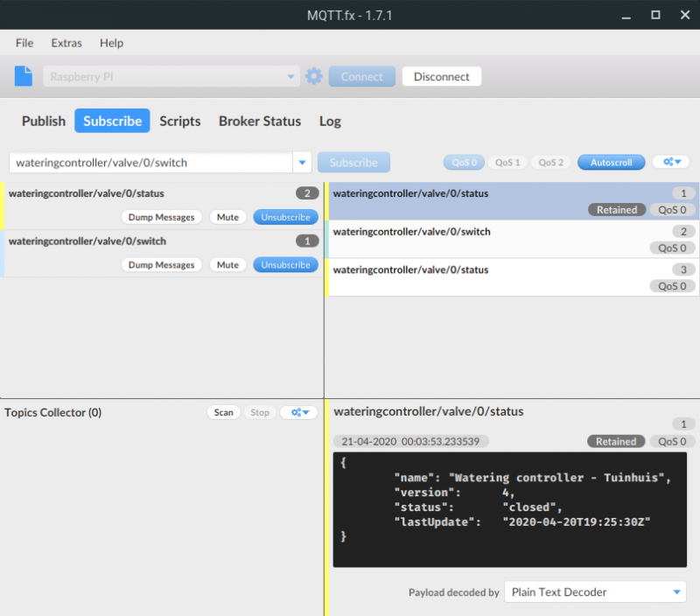Select QoS 2 for the subscription
Image resolution: width=700 pixels, height=616 pixels.
tap(550, 162)
